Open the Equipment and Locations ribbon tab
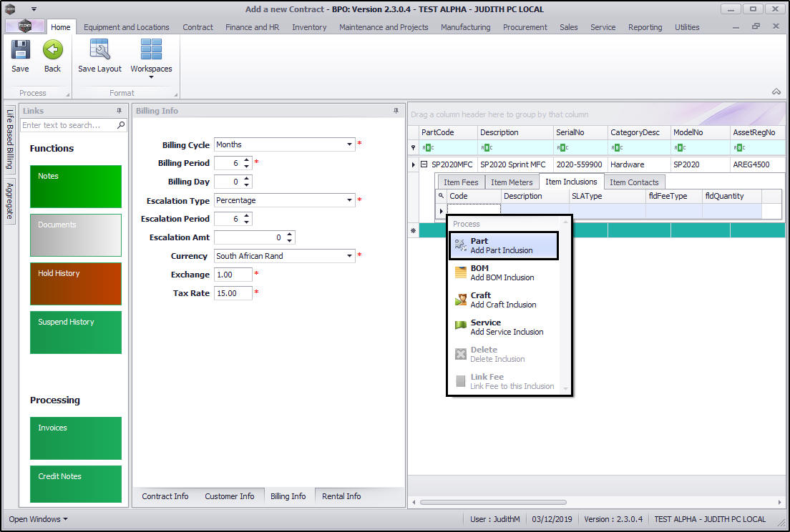790x532 pixels. click(127, 27)
